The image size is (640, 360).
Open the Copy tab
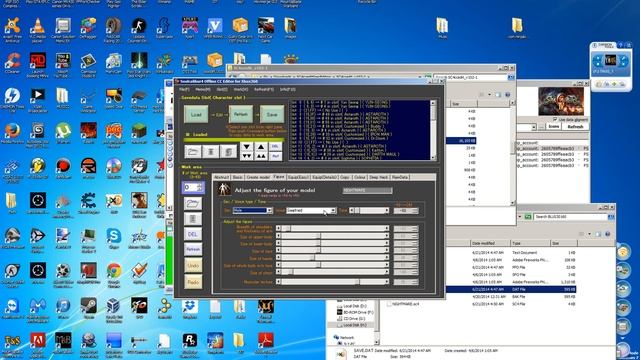[344, 177]
